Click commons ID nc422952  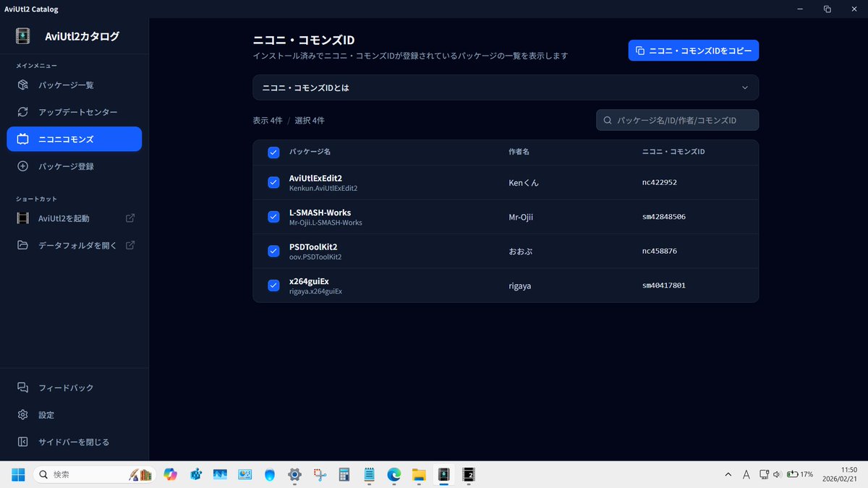pyautogui.click(x=660, y=183)
